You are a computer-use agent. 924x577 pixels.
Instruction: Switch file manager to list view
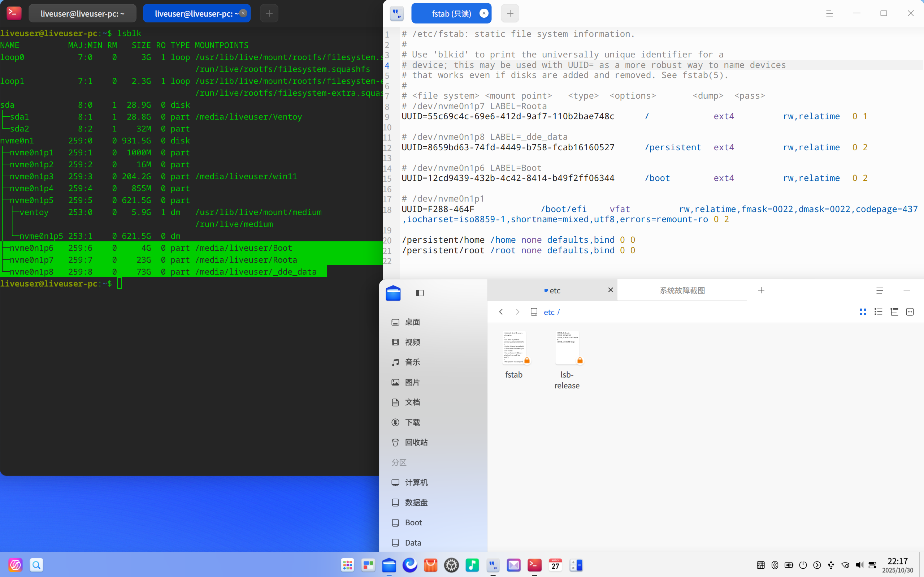878,312
